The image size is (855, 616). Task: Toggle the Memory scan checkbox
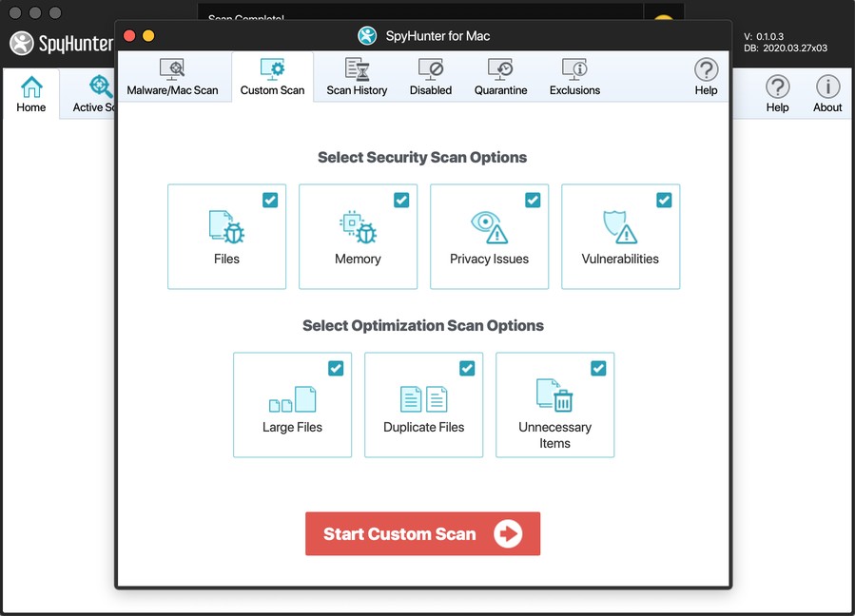[401, 200]
